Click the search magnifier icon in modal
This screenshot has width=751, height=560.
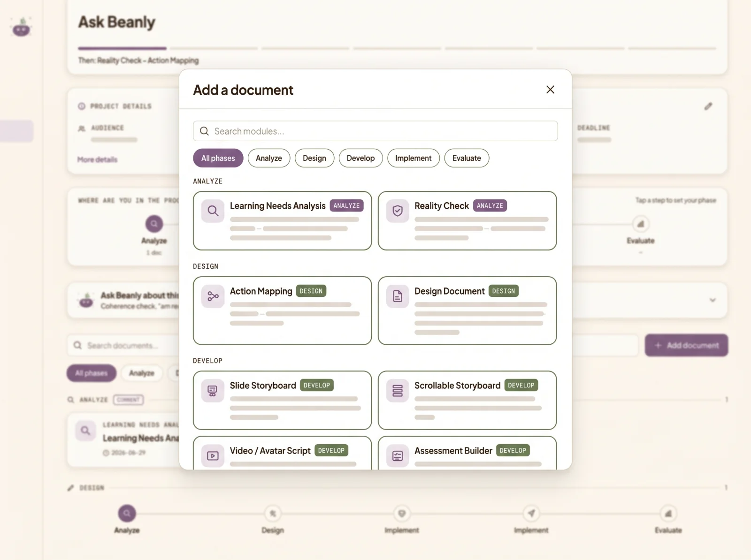(x=204, y=131)
